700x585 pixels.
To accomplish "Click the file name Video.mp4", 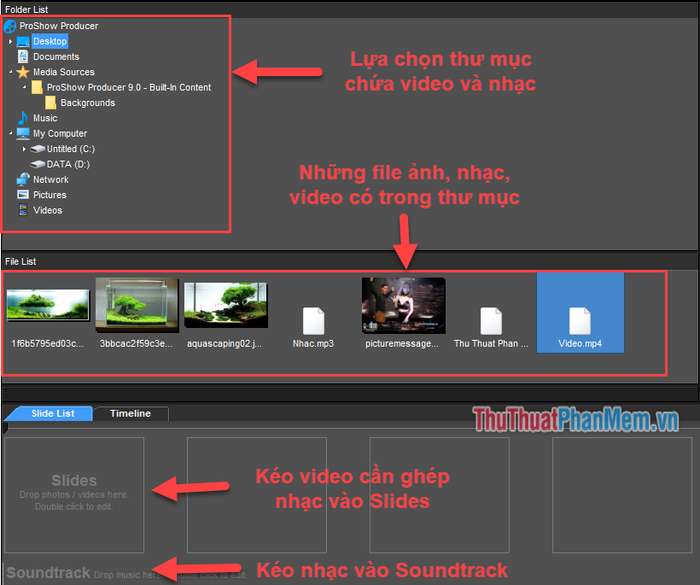I will click(580, 343).
